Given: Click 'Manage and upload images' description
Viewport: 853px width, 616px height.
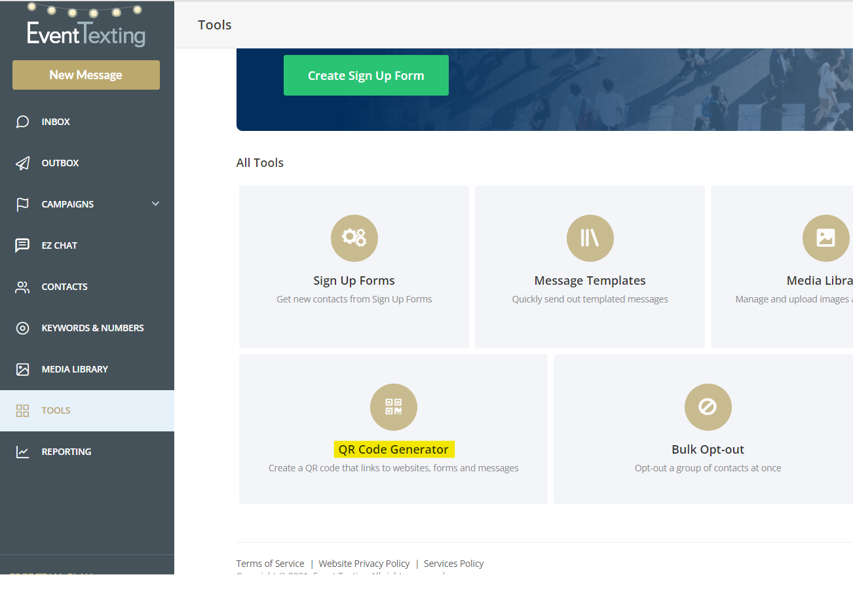Looking at the screenshot, I should pyautogui.click(x=793, y=299).
